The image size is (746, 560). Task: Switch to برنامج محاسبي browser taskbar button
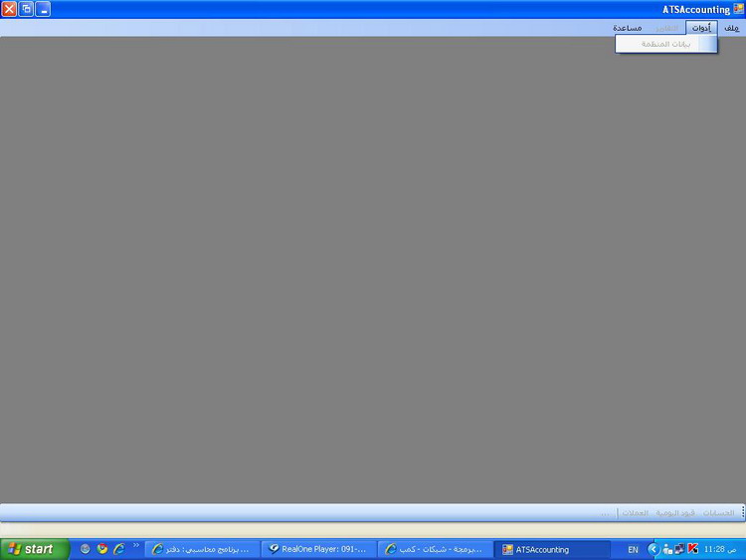pyautogui.click(x=202, y=549)
